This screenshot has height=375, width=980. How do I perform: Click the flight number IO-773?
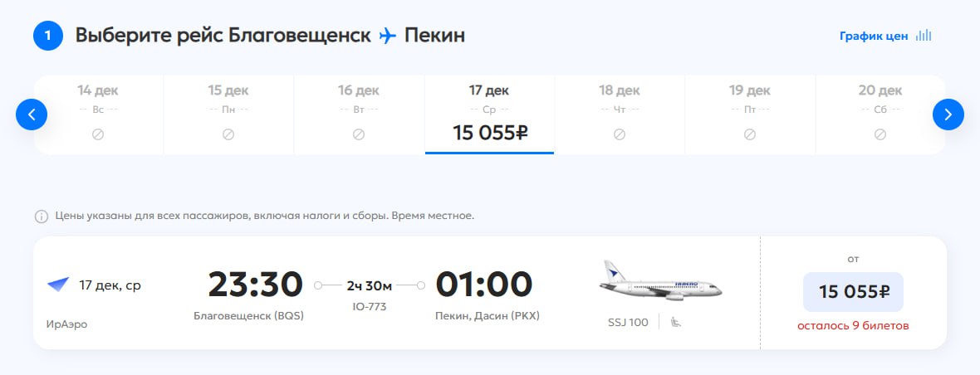point(369,306)
